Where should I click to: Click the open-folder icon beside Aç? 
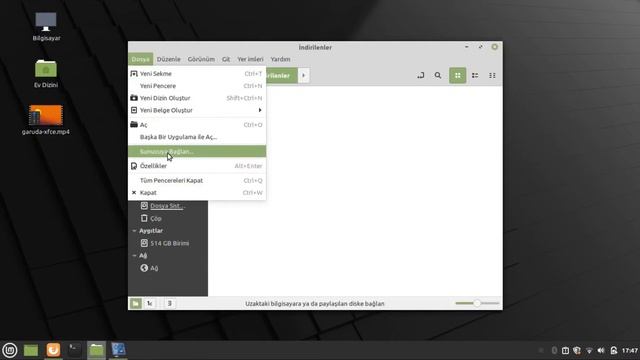(134, 124)
